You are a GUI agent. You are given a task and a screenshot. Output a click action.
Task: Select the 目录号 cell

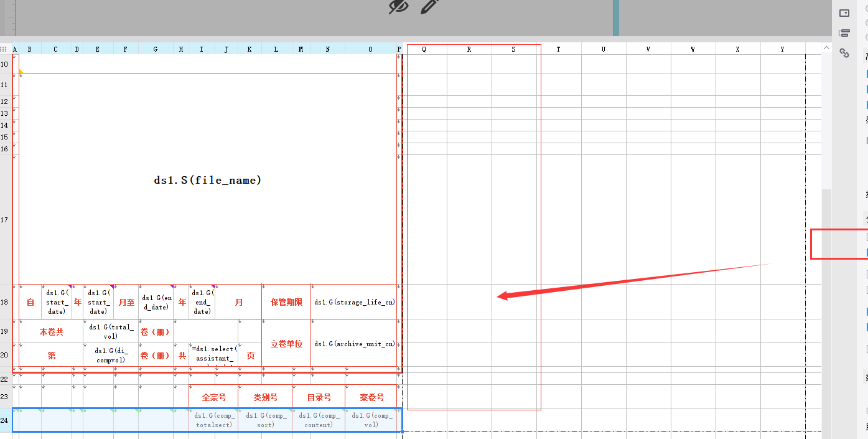coord(319,397)
